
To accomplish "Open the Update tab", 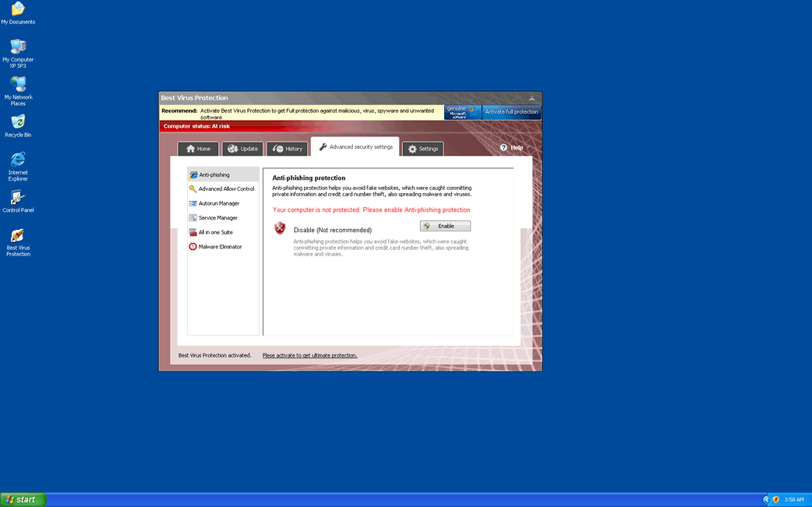I will (x=242, y=149).
